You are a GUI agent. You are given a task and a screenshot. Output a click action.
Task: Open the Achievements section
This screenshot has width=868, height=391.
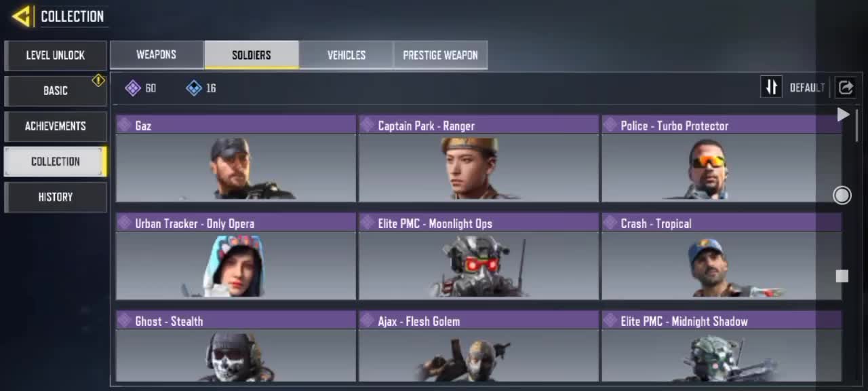[56, 126]
